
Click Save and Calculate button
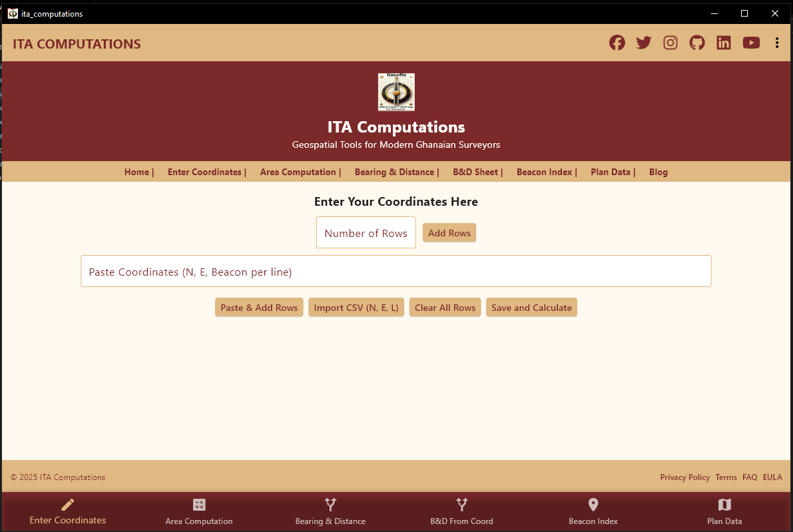[x=531, y=308]
